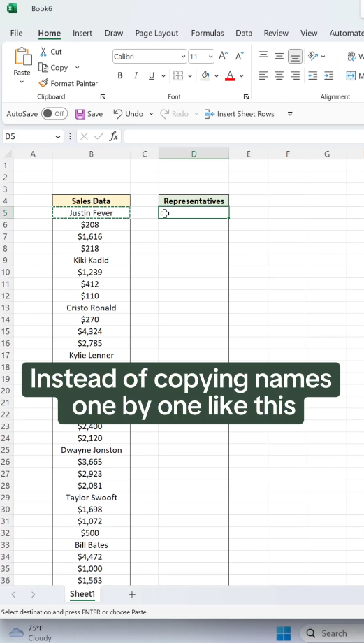Select row 10 header
Image resolution: width=364 pixels, height=643 pixels.
6,273
